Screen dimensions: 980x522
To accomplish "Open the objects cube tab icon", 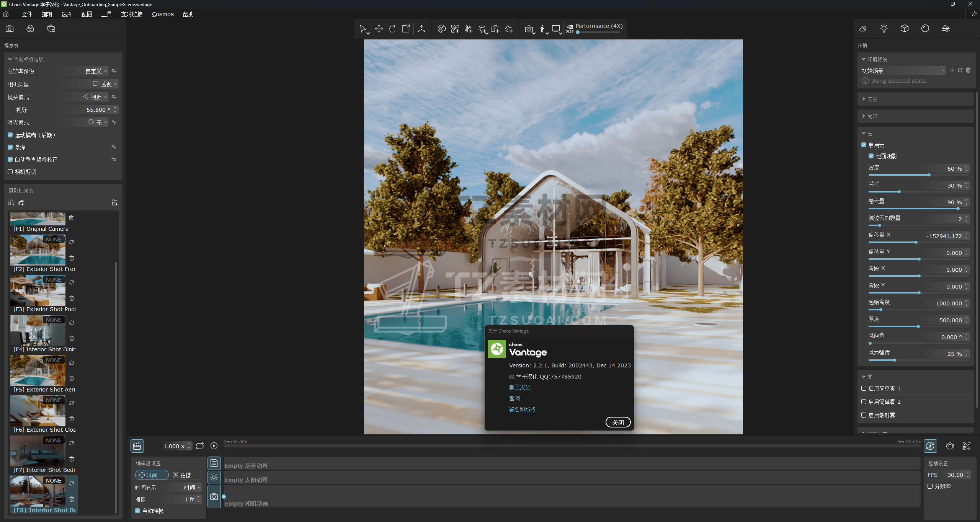I will (904, 29).
